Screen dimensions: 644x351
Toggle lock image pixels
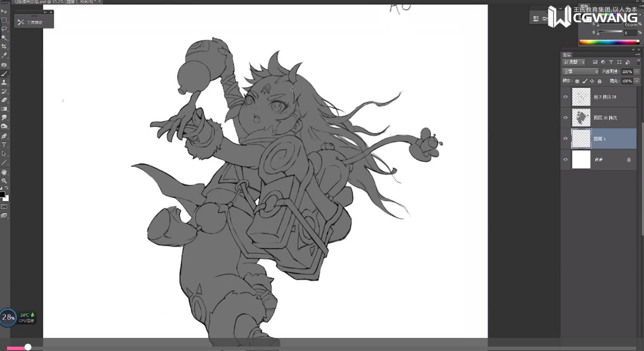point(585,81)
